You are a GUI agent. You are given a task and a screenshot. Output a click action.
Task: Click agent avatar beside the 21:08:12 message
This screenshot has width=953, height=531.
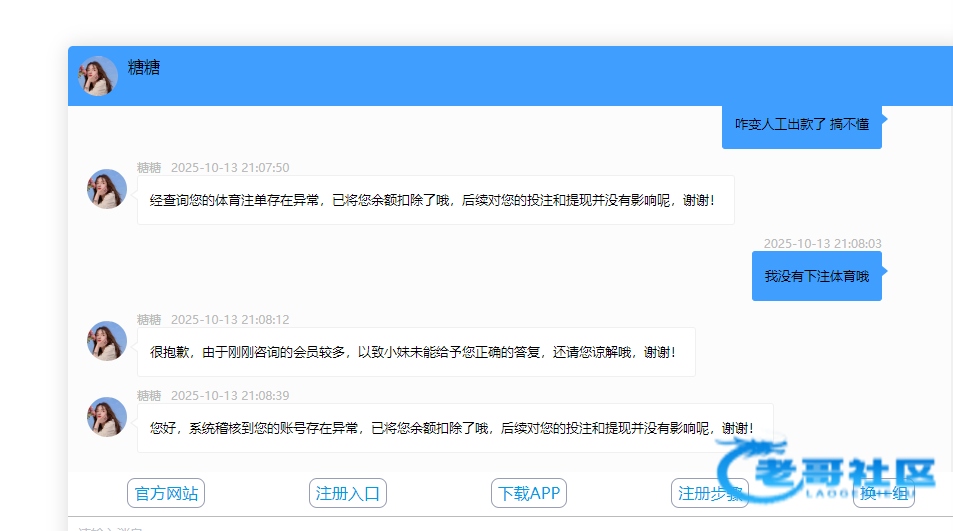tap(107, 341)
